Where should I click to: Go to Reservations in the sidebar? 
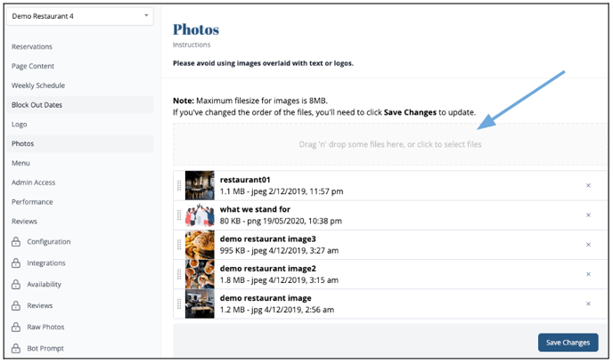(32, 47)
